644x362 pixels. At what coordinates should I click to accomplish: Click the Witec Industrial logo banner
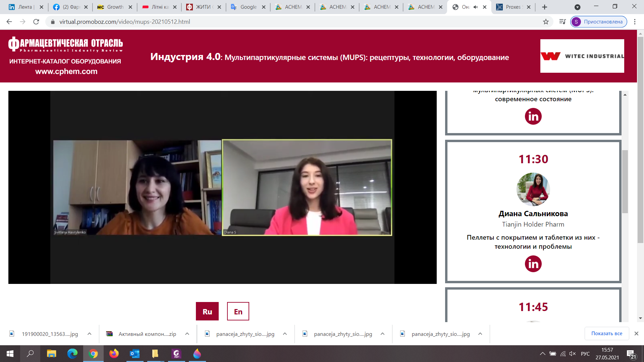click(x=582, y=56)
